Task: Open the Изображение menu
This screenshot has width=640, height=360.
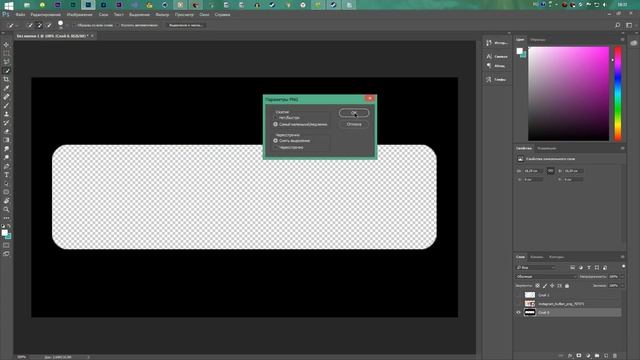Action: (x=80, y=14)
